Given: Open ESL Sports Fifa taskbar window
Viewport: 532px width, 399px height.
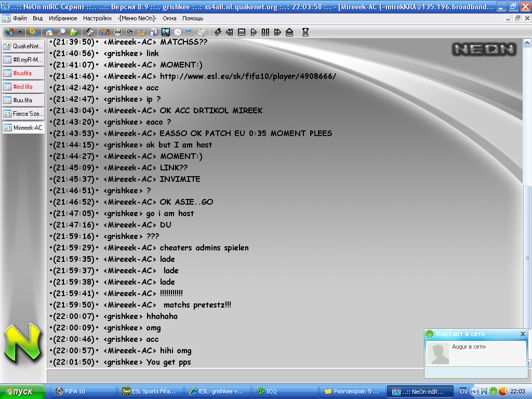Looking at the screenshot, I should tap(150, 392).
